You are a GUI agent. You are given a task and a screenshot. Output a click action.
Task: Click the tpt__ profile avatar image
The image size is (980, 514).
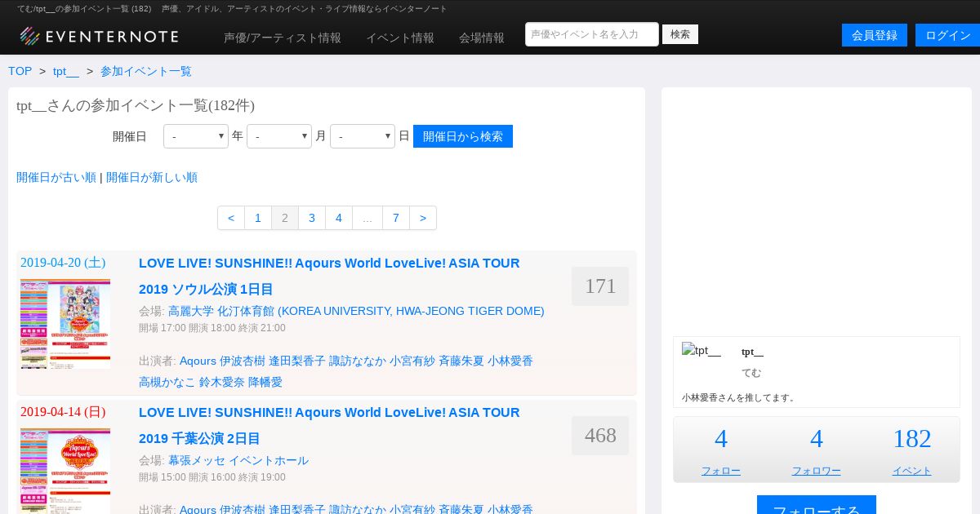(x=702, y=351)
